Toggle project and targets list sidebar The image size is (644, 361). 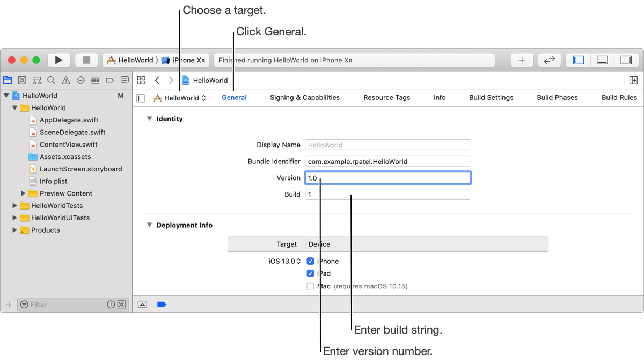(x=141, y=98)
